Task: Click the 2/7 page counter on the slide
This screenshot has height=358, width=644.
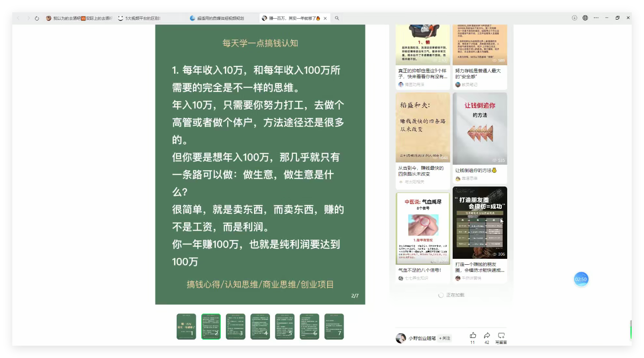Action: (x=355, y=296)
